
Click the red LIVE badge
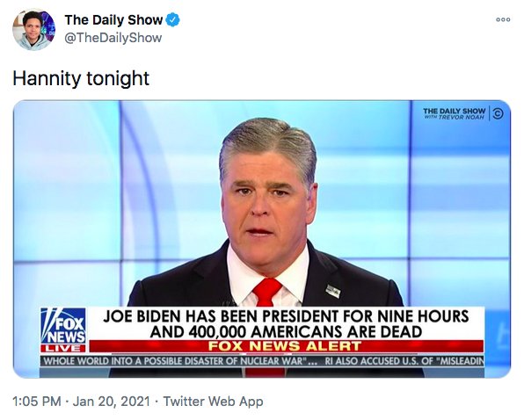click(63, 348)
